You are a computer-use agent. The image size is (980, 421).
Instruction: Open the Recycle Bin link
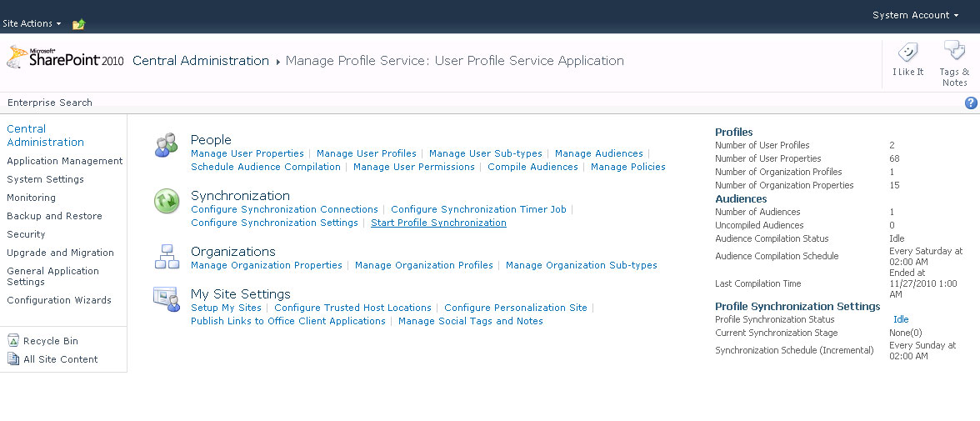pyautogui.click(x=51, y=341)
